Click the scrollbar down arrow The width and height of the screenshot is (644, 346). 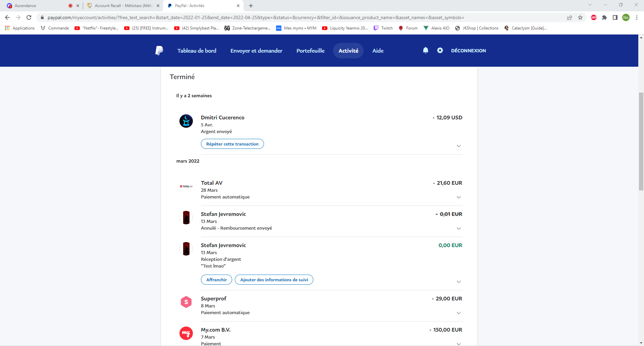click(641, 343)
